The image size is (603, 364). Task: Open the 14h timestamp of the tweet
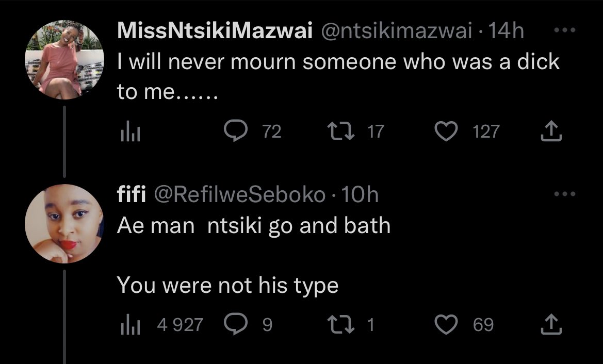506,30
